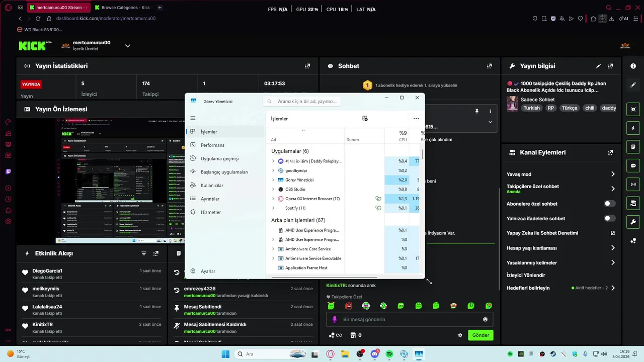This screenshot has height=362, width=644.
Task: Open Discord from the Windows taskbar
Action: point(375,354)
